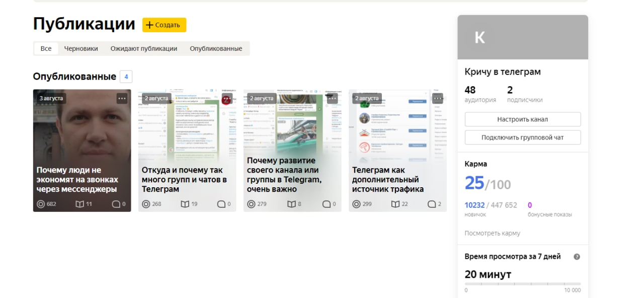Image resolution: width=644 pixels, height=298 pixels.
Task: Click reads book icon showing 11
Action: [79, 204]
